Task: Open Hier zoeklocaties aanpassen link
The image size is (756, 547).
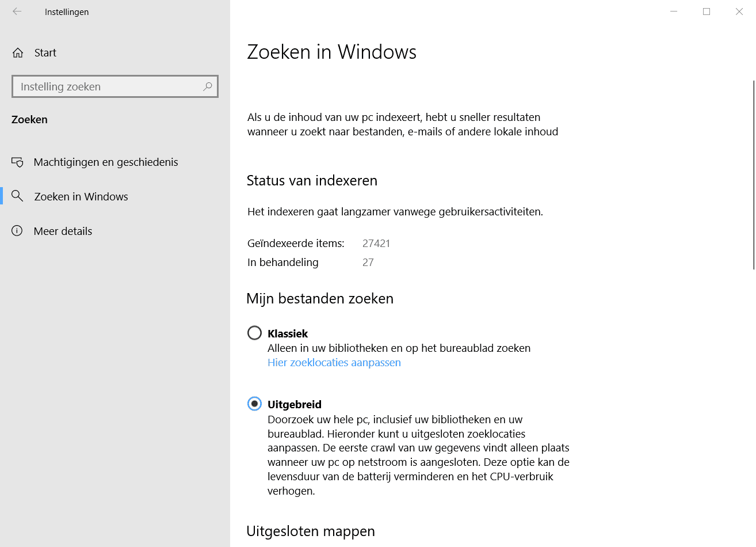Action: tap(334, 362)
